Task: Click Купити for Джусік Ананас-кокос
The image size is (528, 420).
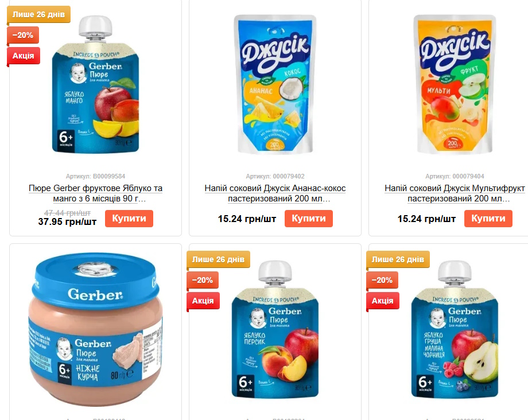Action: click(308, 219)
